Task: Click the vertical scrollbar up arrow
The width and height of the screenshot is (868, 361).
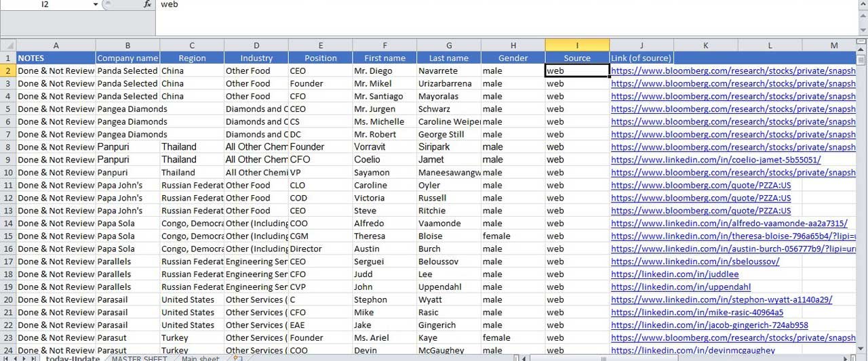Action: (x=861, y=51)
